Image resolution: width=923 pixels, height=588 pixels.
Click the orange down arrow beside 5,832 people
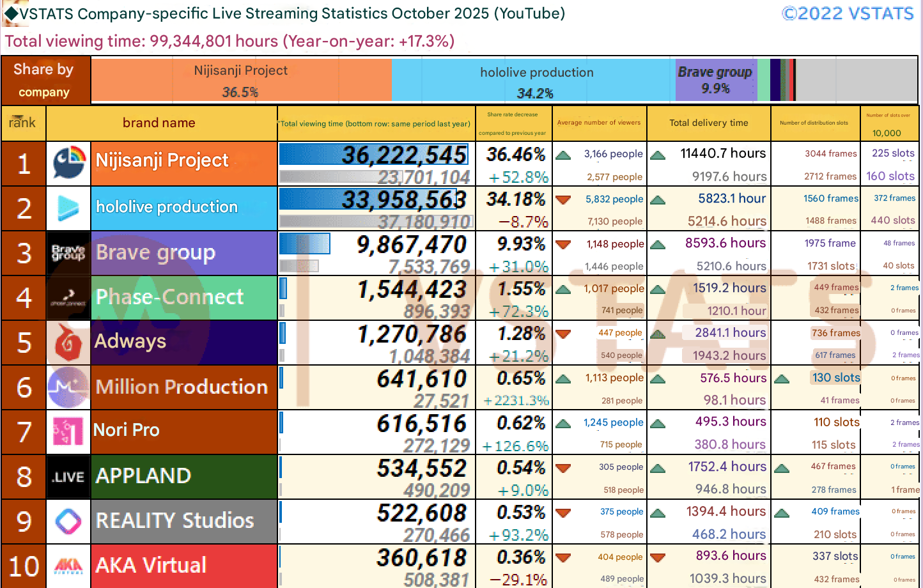tap(563, 199)
